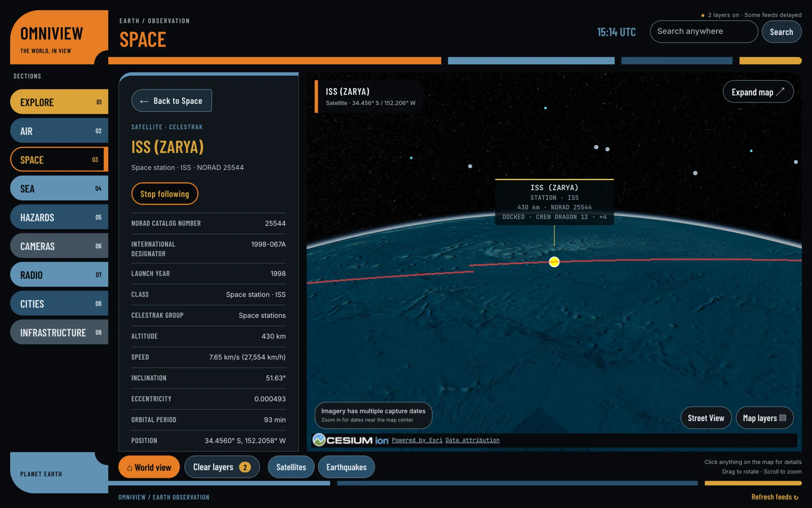Click the OMNIVIEW logo
The height and width of the screenshot is (508, 812).
point(59,37)
